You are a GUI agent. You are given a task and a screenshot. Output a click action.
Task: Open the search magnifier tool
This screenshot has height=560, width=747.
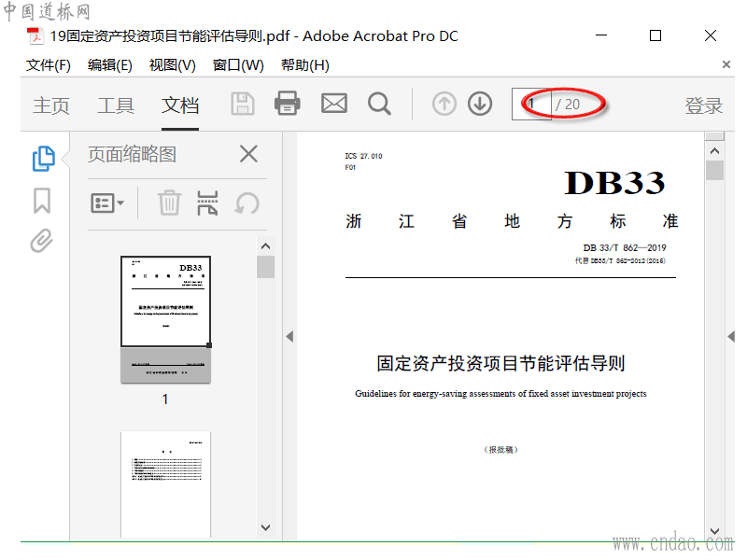379,104
